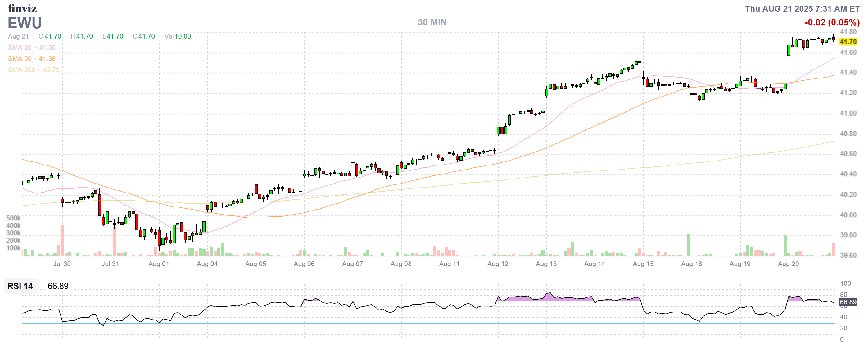Viewport: 868px width, 349px height.
Task: Click the SMA 50 indicator label
Action: tap(20, 59)
